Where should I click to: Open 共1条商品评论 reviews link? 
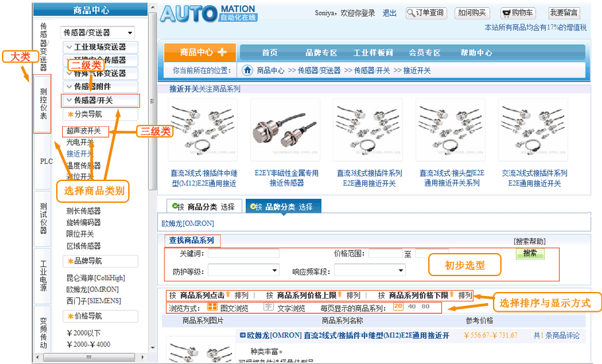pos(556,335)
